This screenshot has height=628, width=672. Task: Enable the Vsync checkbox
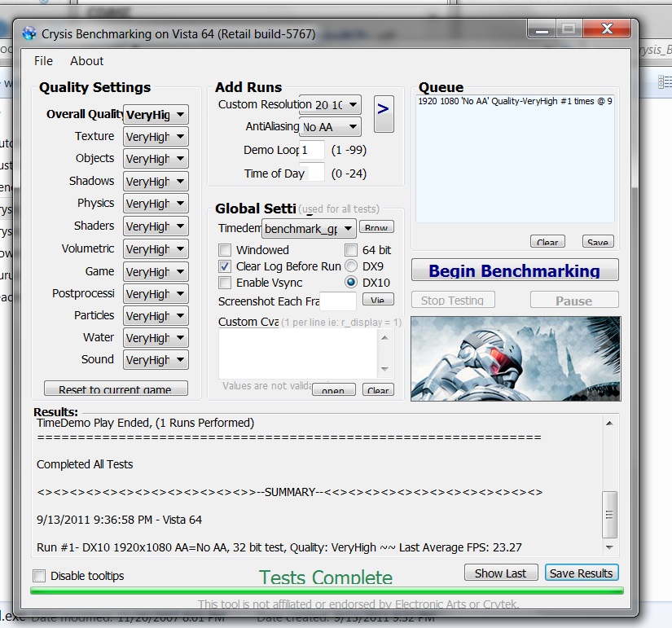(x=225, y=283)
